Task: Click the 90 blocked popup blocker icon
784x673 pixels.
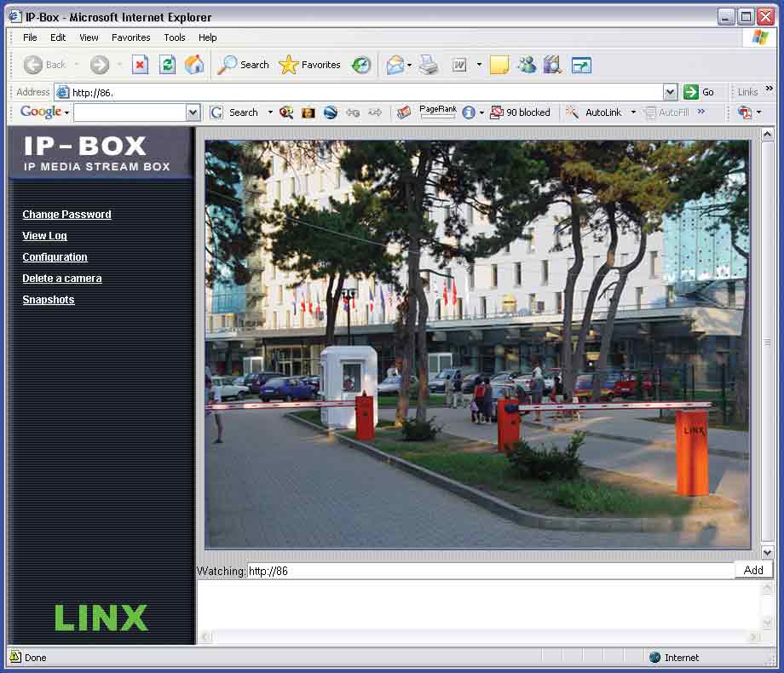Action: 521,112
